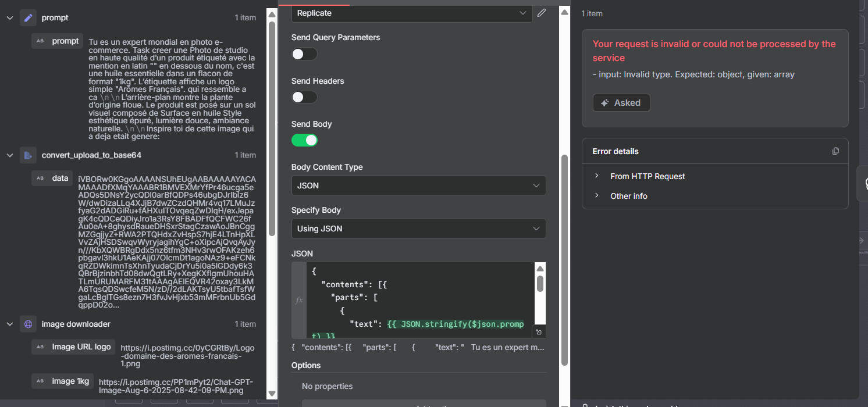Click the sparkle icon on the Asked button
This screenshot has height=407, width=868.
point(605,103)
